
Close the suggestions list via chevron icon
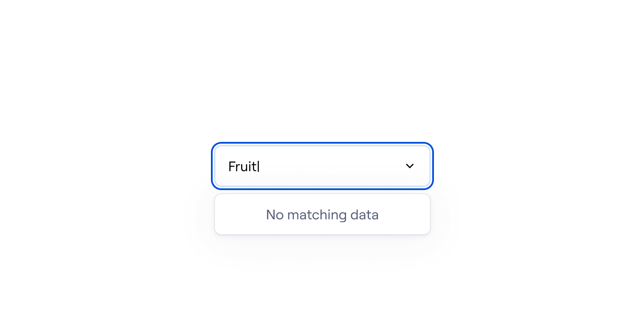click(x=409, y=166)
